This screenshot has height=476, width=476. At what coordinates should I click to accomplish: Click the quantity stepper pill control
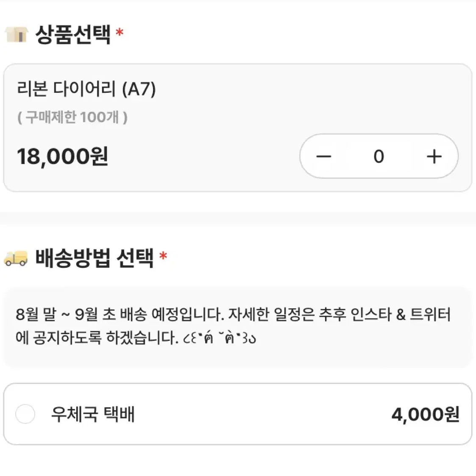point(379,156)
